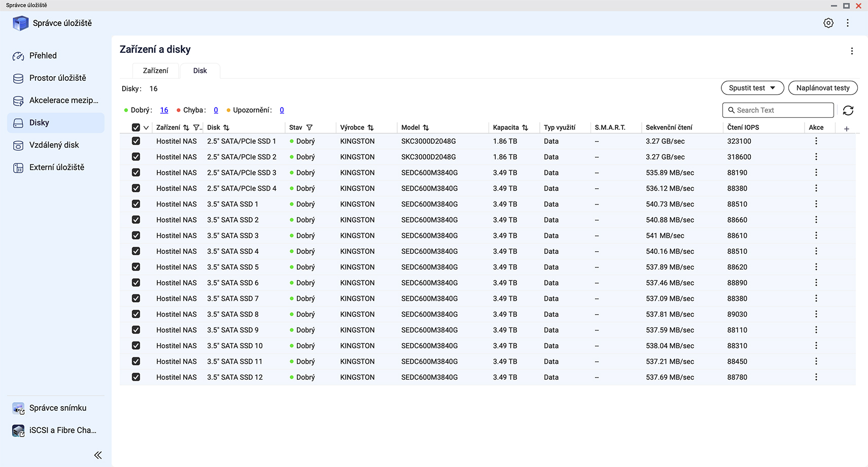The image size is (868, 467).
Task: Uncheck the 3.5" SATA SSD 12 row
Action: [x=136, y=377]
